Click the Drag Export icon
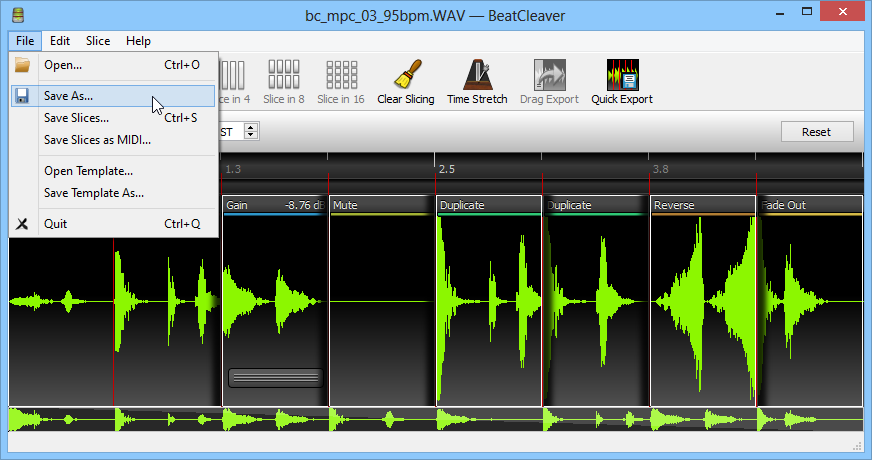 [x=549, y=75]
